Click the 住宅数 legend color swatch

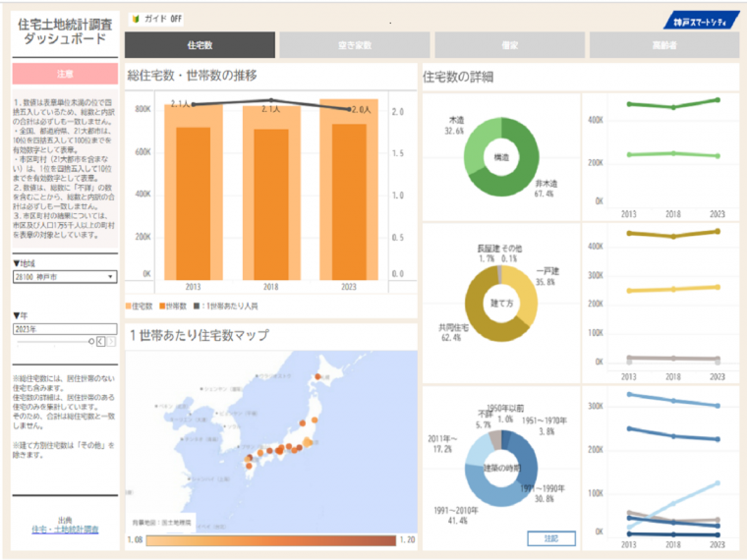pos(128,307)
